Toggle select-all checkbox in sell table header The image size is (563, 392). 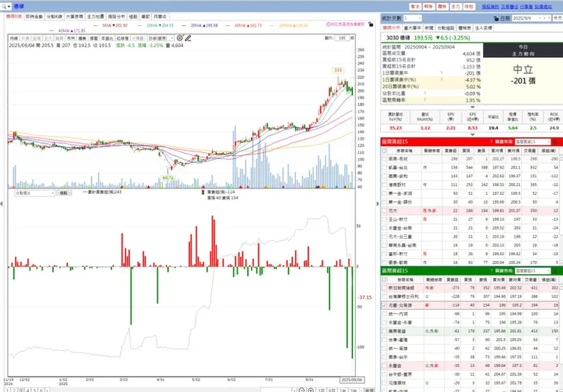pyautogui.click(x=384, y=279)
